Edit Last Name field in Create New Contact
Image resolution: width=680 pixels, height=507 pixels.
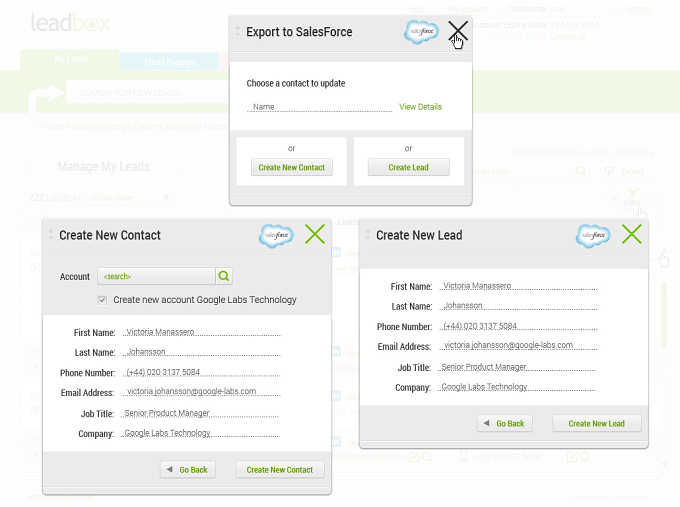(202, 352)
